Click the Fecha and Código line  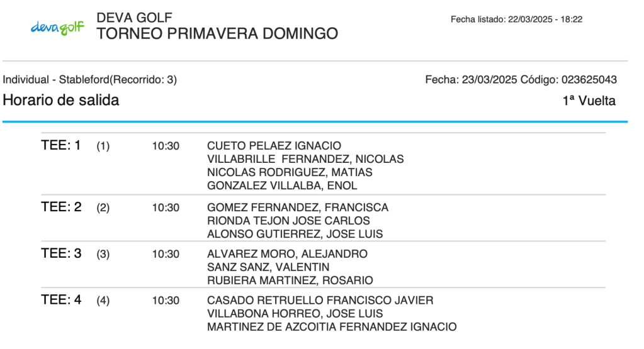[521, 80]
